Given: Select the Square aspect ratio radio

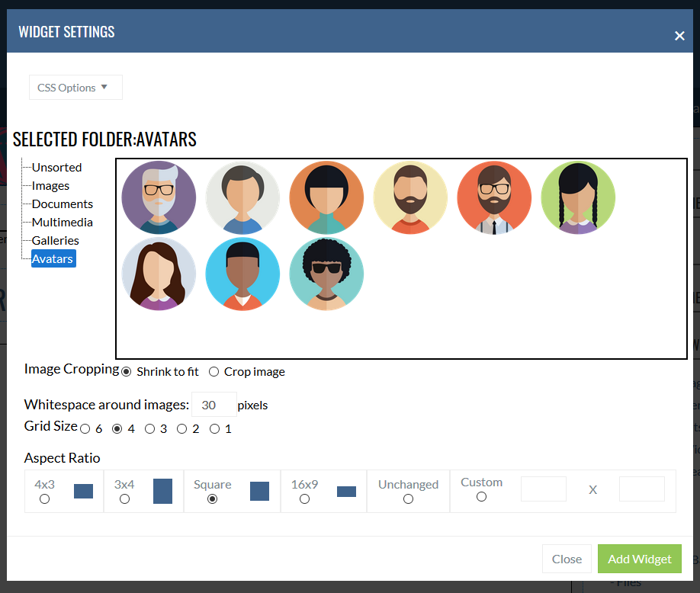Looking at the screenshot, I should (x=213, y=498).
